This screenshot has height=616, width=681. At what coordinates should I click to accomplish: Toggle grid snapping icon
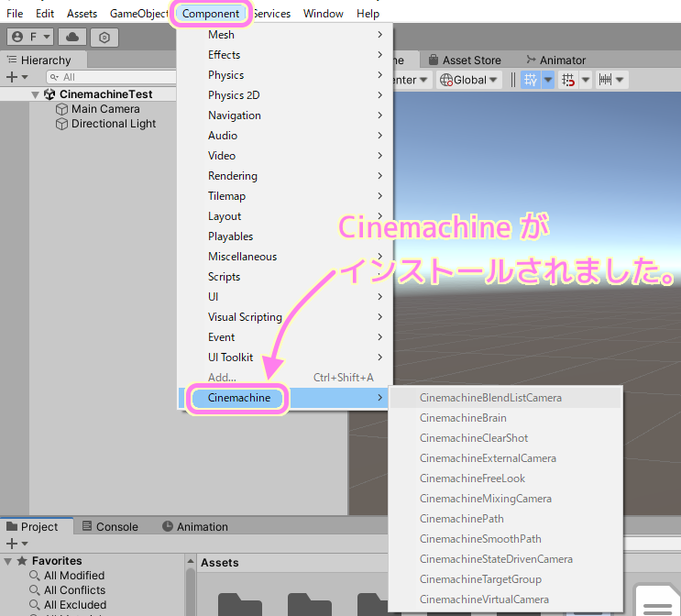point(568,80)
